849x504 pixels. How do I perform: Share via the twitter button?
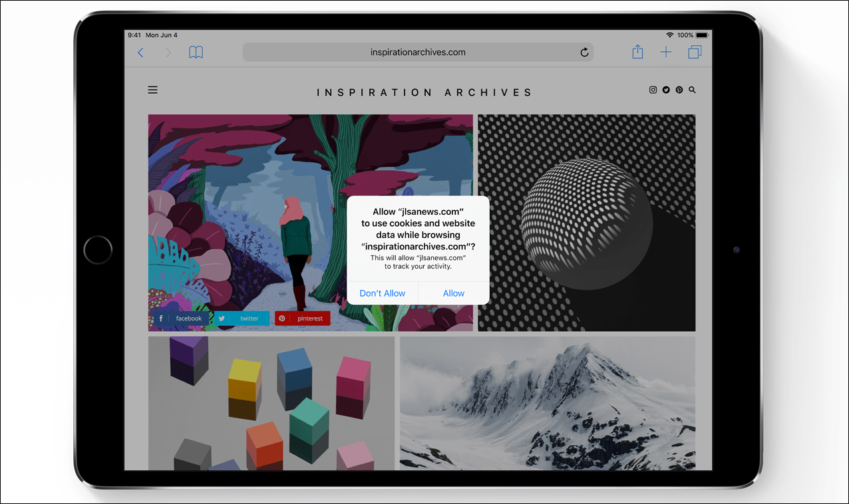[x=242, y=318]
